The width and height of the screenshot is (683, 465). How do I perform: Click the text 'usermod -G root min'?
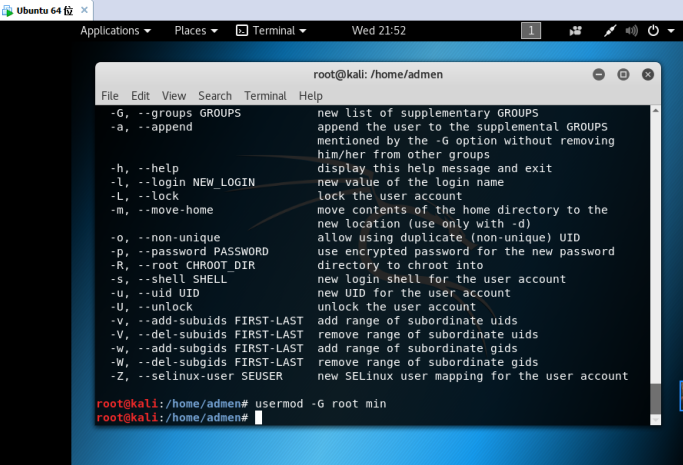[x=321, y=404]
